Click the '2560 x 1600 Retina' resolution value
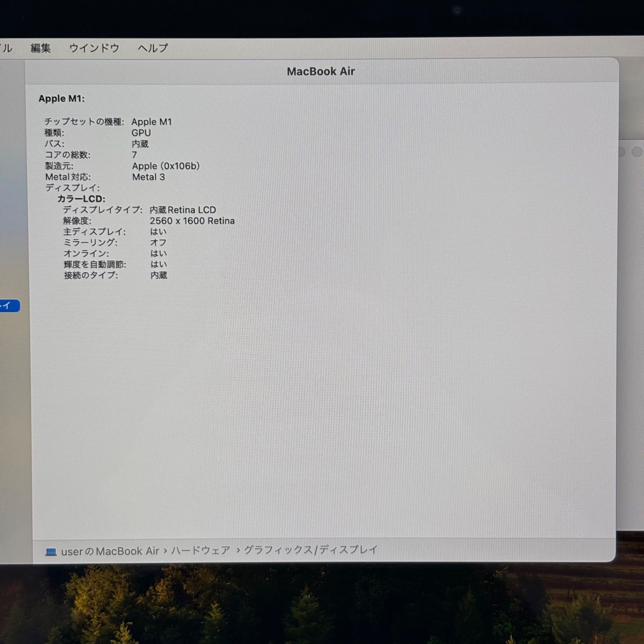The width and height of the screenshot is (644, 644). point(192,221)
